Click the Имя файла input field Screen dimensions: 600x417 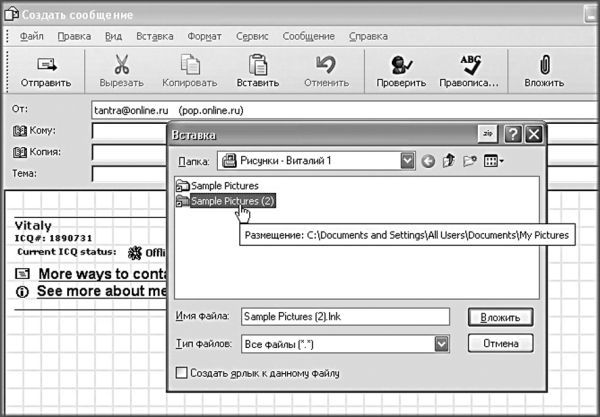(344, 317)
